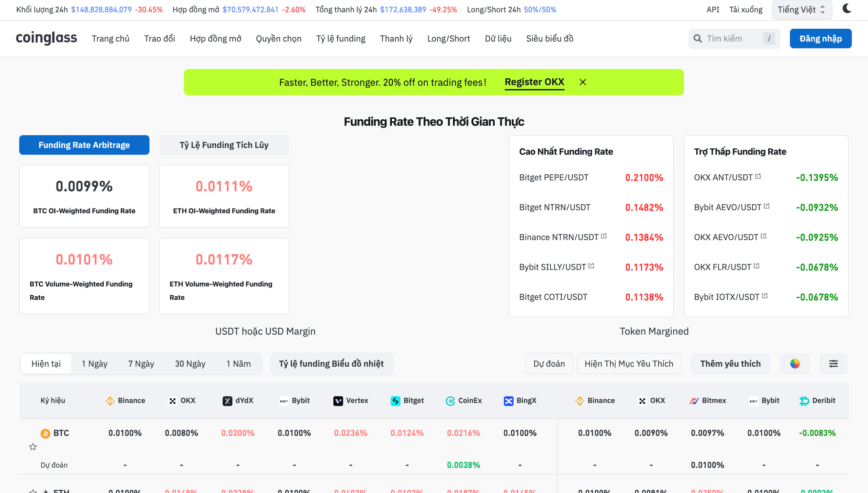Open ETH OI-Weighted Funding Rate card
This screenshot has height=493, width=868.
click(x=224, y=196)
